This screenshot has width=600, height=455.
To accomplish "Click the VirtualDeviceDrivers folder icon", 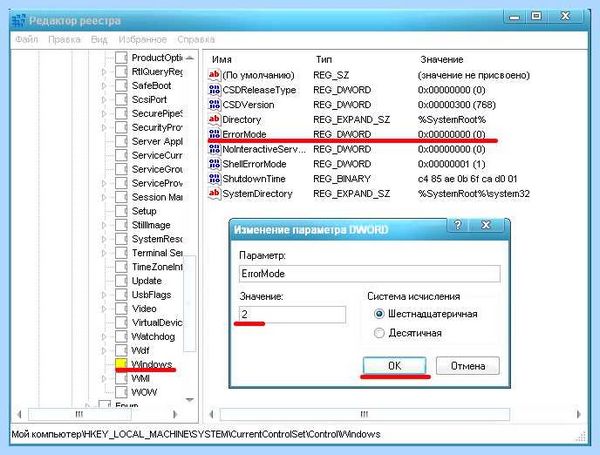I will coord(121,323).
